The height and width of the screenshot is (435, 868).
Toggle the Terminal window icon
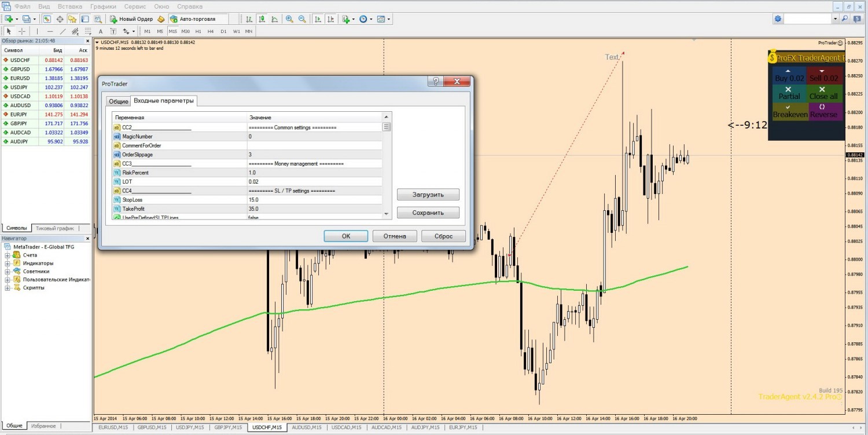[x=84, y=19]
